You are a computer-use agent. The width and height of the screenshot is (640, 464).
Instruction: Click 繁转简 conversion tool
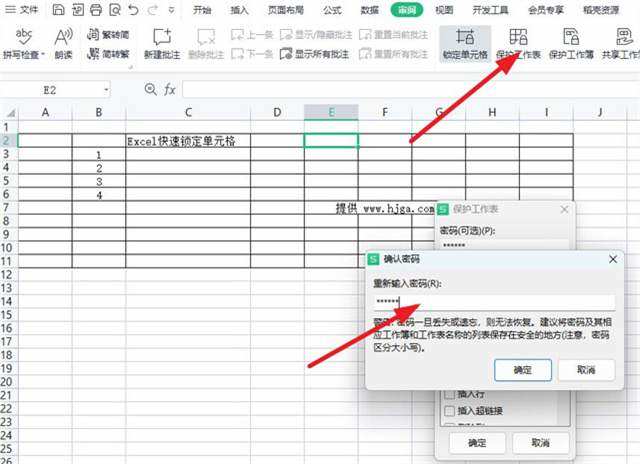pos(108,35)
